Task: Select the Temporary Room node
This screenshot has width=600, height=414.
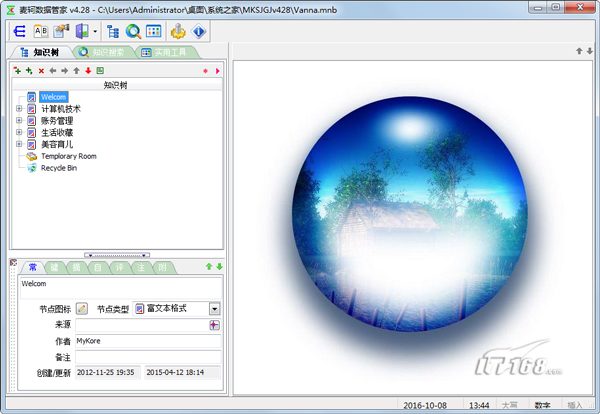Action: pos(68,156)
